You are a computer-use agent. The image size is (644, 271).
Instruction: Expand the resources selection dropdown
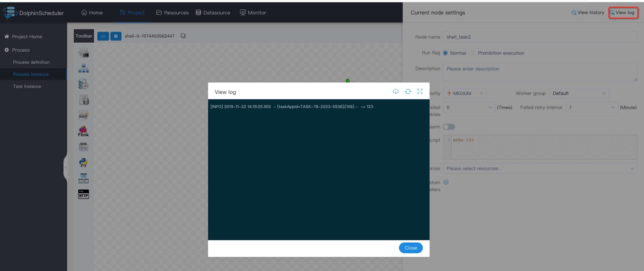(x=540, y=168)
